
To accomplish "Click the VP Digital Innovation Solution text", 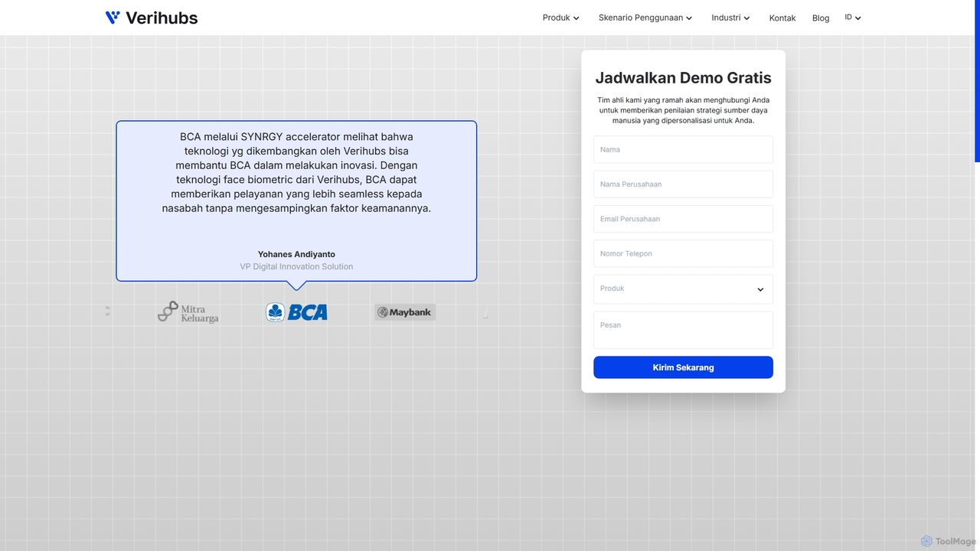I will [296, 267].
